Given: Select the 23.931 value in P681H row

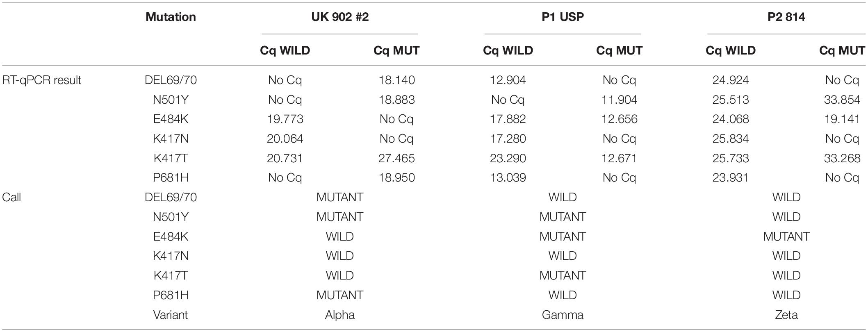Looking at the screenshot, I should pyautogui.click(x=731, y=177).
